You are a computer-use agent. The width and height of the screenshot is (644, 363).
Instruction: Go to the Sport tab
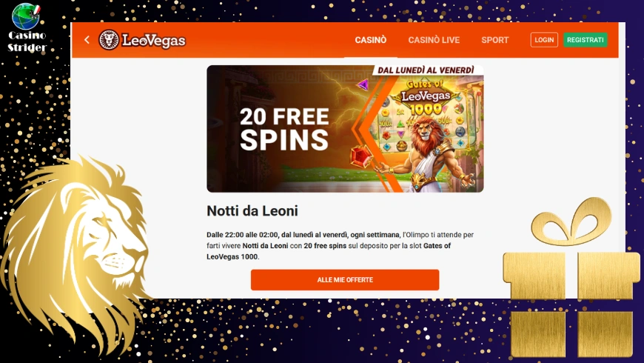[x=495, y=40]
